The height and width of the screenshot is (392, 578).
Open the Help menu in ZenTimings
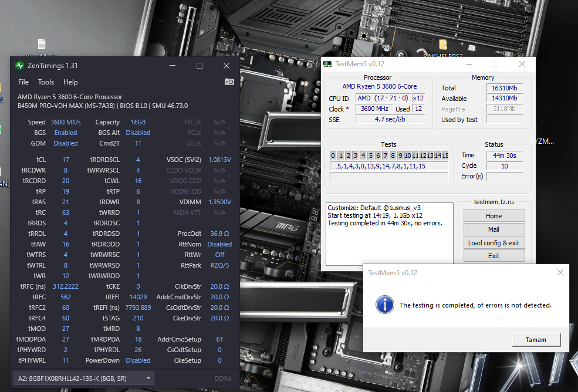click(70, 82)
